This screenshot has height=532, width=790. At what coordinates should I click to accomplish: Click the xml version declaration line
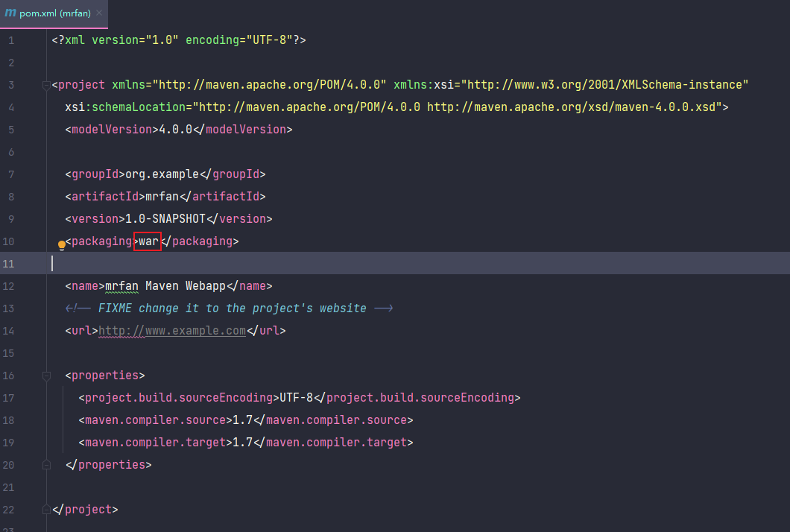coord(178,39)
